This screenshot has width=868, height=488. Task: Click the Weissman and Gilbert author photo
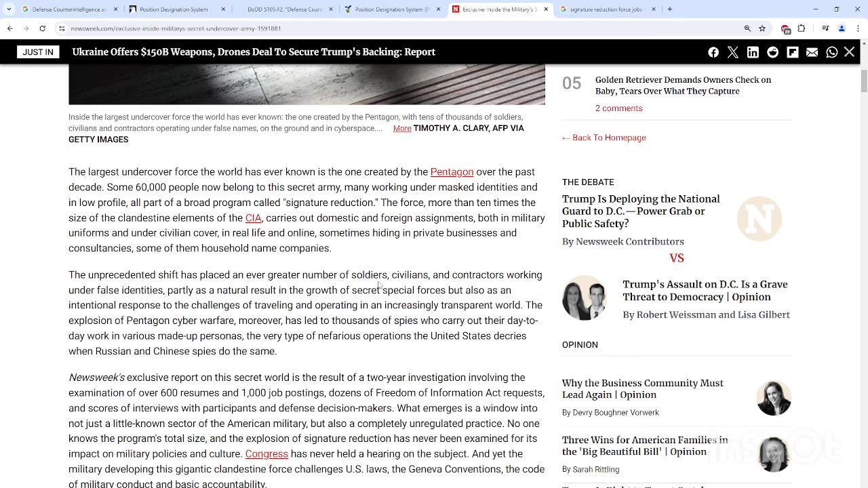585,298
